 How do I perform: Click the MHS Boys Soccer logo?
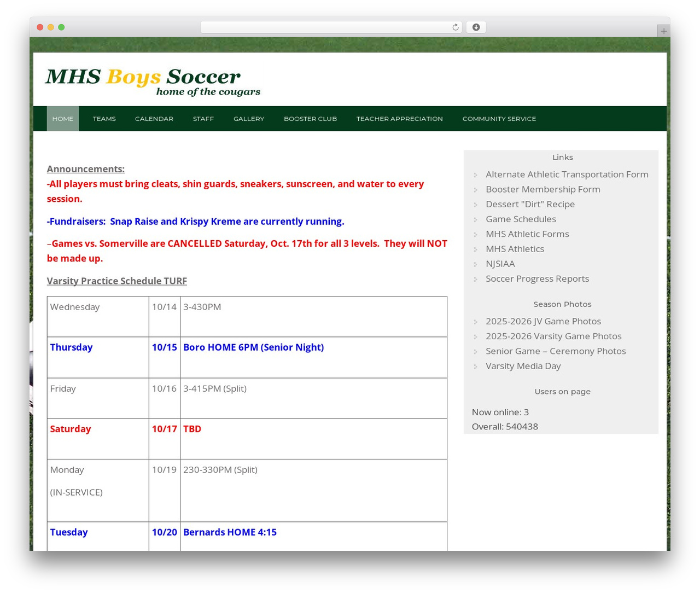153,82
